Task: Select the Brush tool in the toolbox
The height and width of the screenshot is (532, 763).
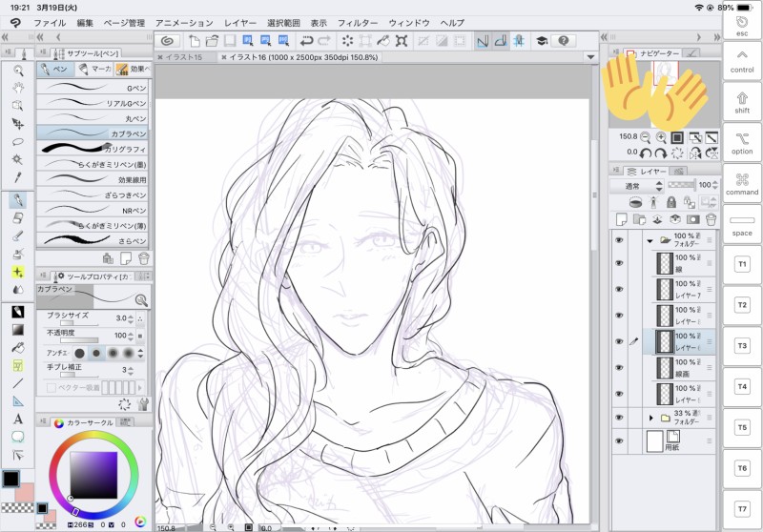Action: tap(18, 236)
